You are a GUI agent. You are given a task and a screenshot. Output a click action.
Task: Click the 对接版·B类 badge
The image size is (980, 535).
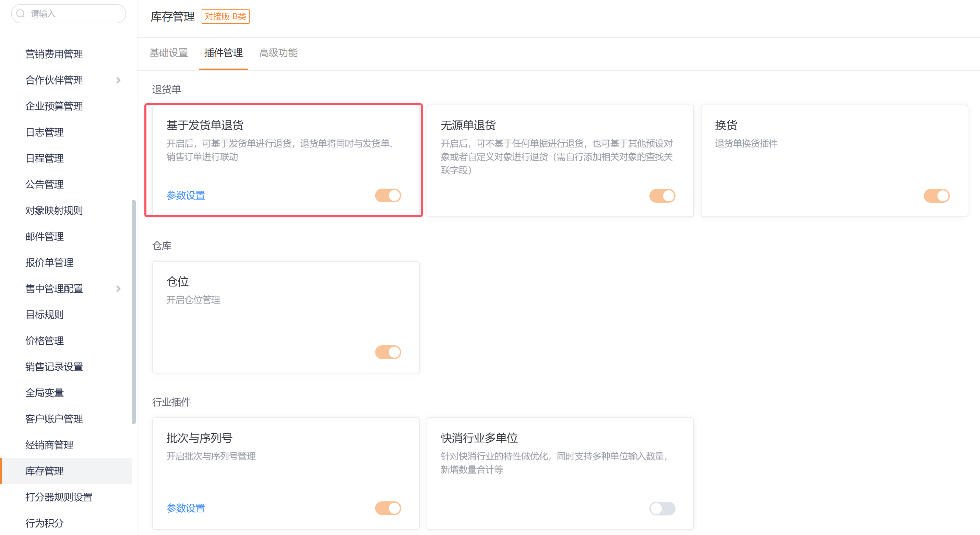[x=225, y=16]
